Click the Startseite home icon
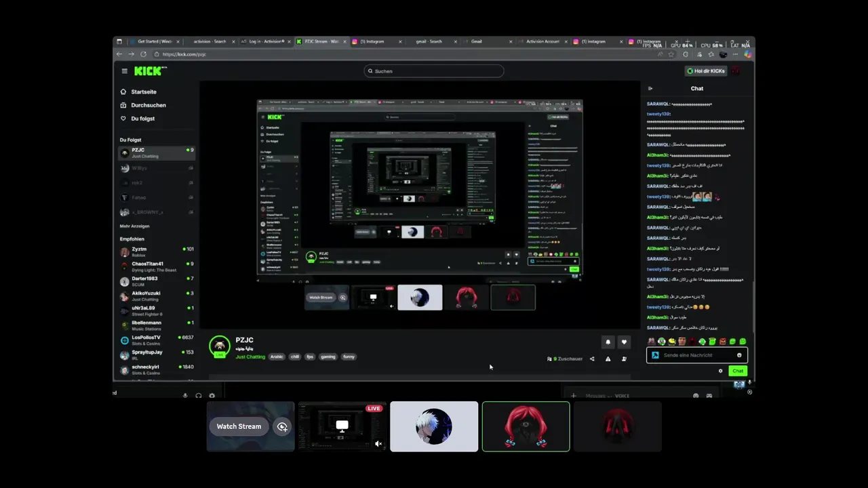868x488 pixels. 123,91
